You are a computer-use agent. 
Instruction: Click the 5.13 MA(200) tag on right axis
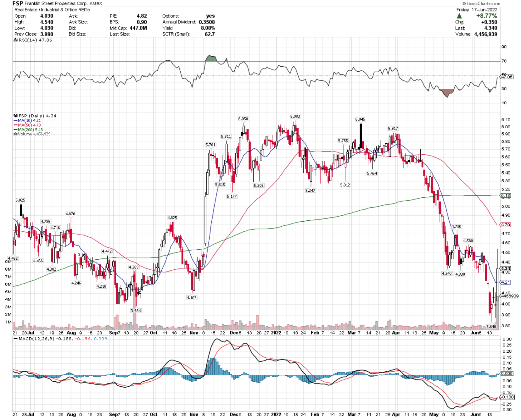point(505,196)
